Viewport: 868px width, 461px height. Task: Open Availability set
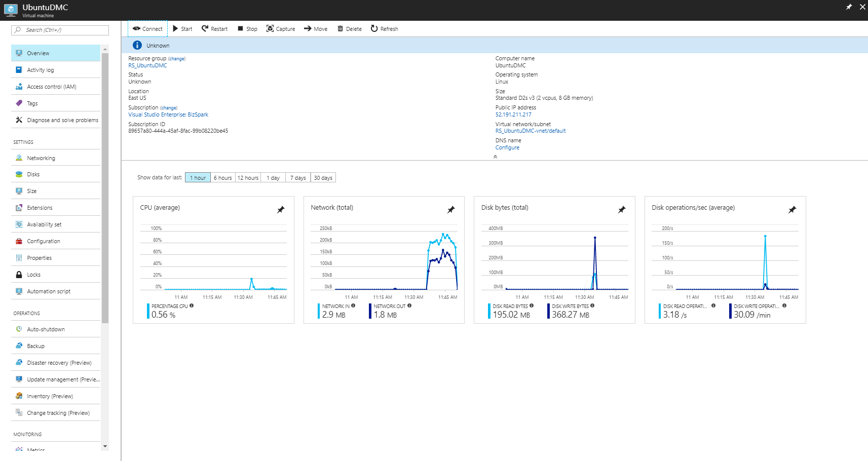point(56,224)
